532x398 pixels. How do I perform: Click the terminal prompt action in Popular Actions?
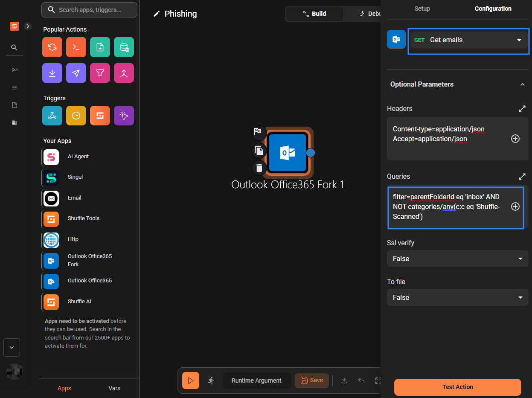(x=76, y=47)
